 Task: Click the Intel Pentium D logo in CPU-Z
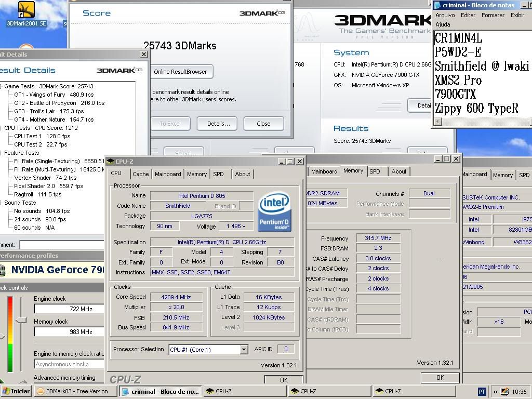click(x=274, y=212)
